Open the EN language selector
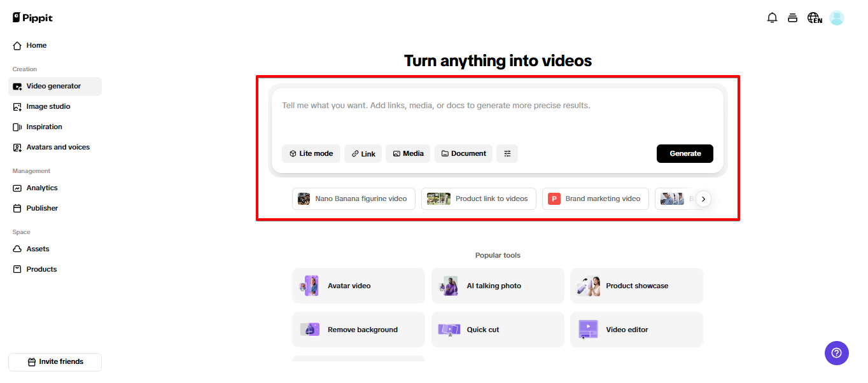 pyautogui.click(x=815, y=17)
